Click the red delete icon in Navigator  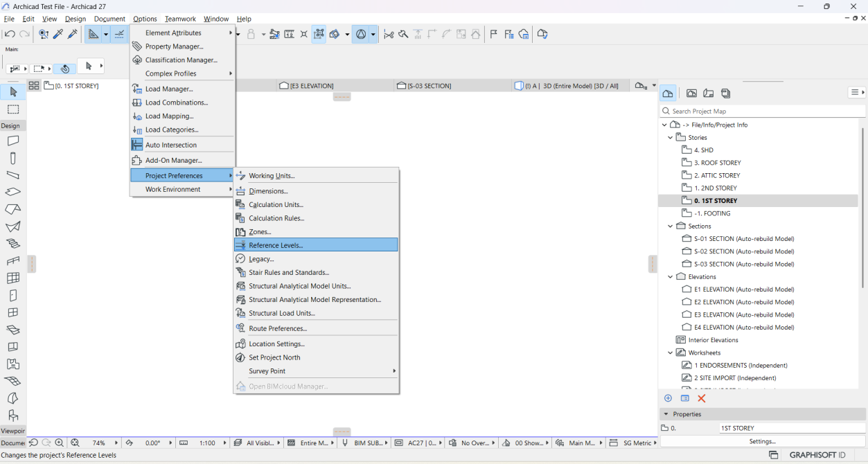point(702,398)
